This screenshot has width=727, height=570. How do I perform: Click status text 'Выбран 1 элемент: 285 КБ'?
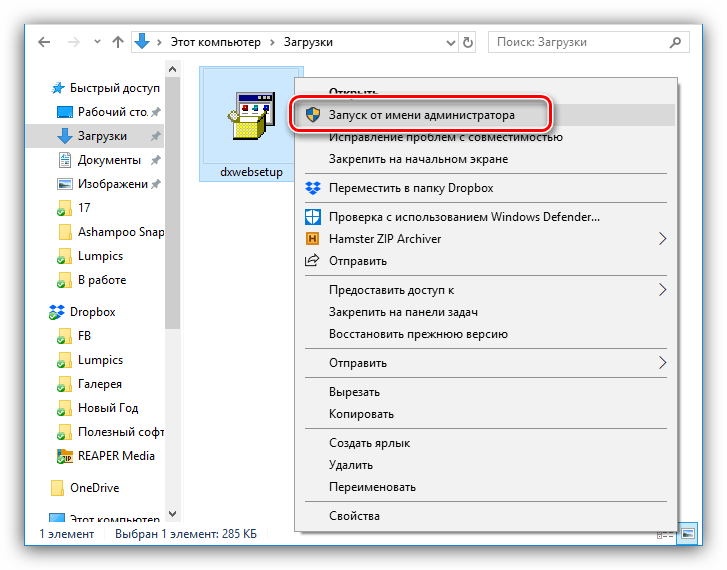(x=185, y=534)
